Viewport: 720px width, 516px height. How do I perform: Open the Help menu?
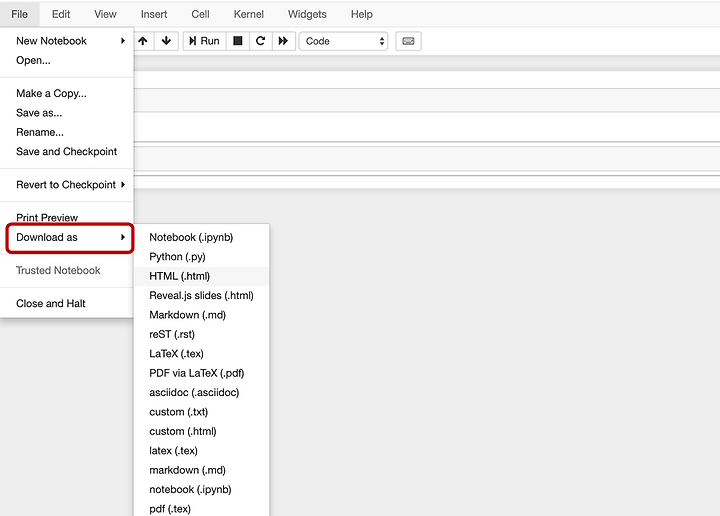tap(362, 14)
